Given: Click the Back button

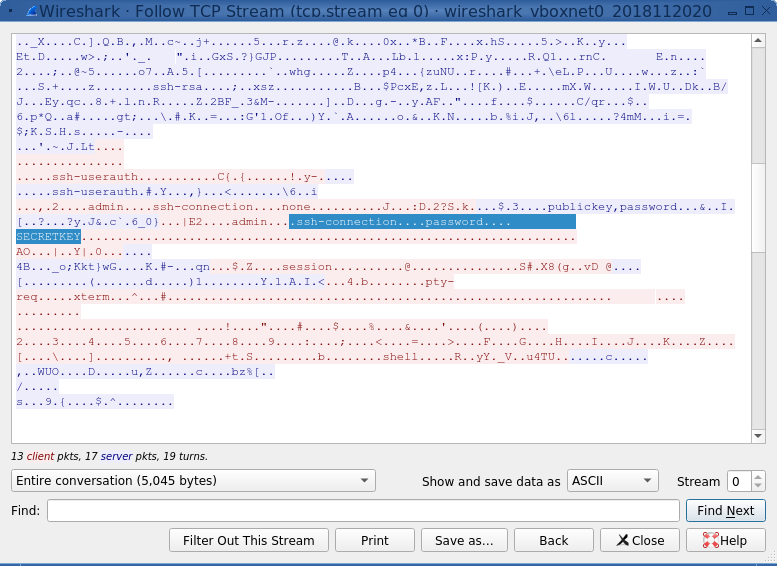Looking at the screenshot, I should click(x=554, y=540).
